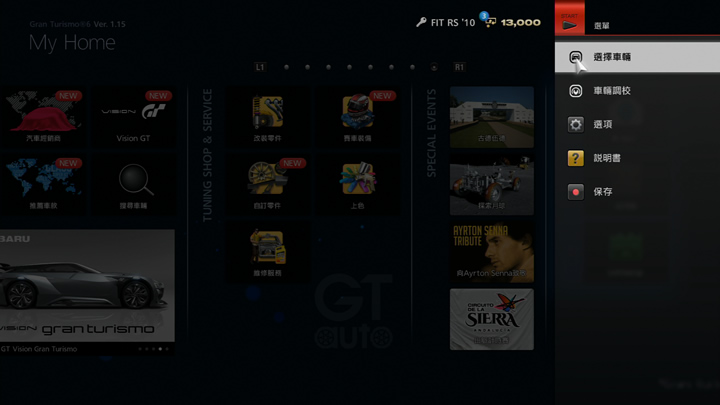Viewport: 720px width, 405px height.
Task: Click the gear icon for 選項 Options
Action: (576, 125)
